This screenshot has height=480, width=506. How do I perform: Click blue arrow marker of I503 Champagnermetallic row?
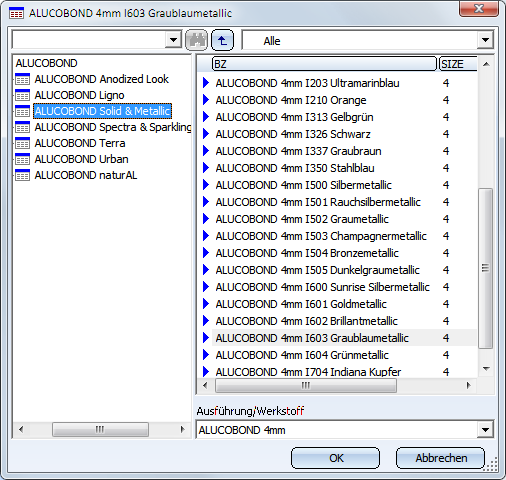[x=206, y=236]
